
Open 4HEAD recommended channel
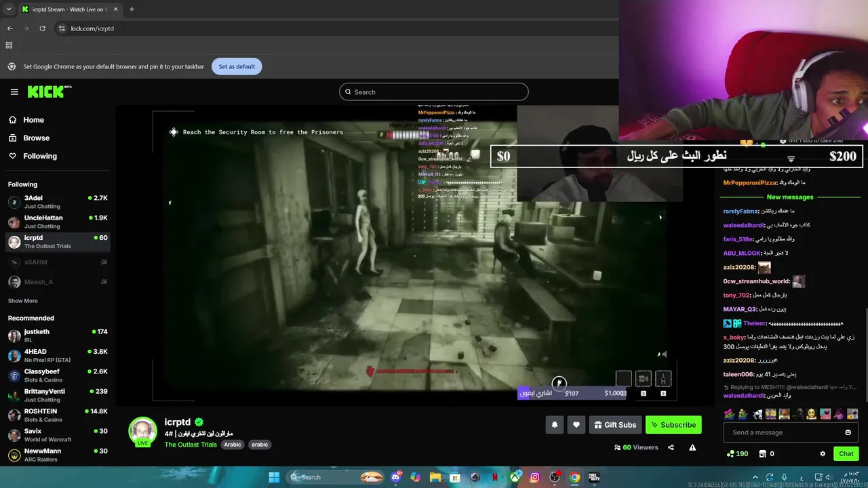point(58,355)
